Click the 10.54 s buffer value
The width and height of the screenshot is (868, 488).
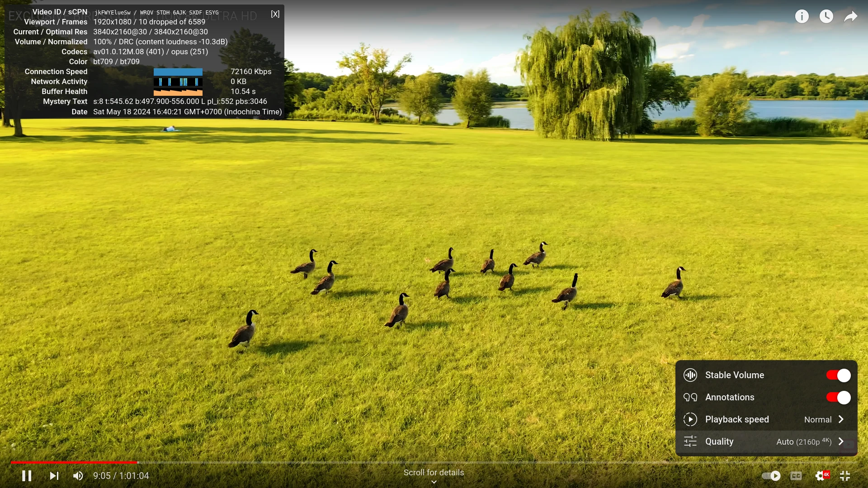tap(243, 91)
